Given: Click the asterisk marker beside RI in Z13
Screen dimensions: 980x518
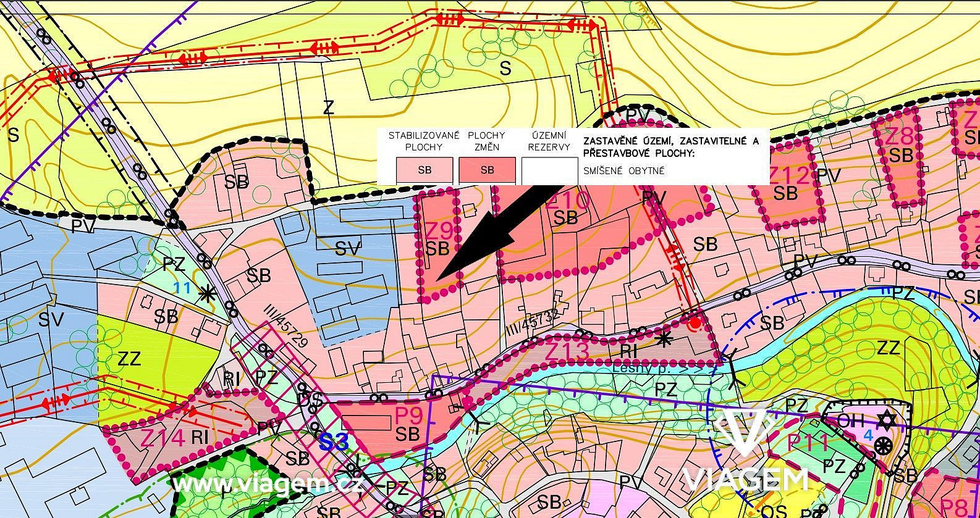Looking at the screenshot, I should 664,338.
